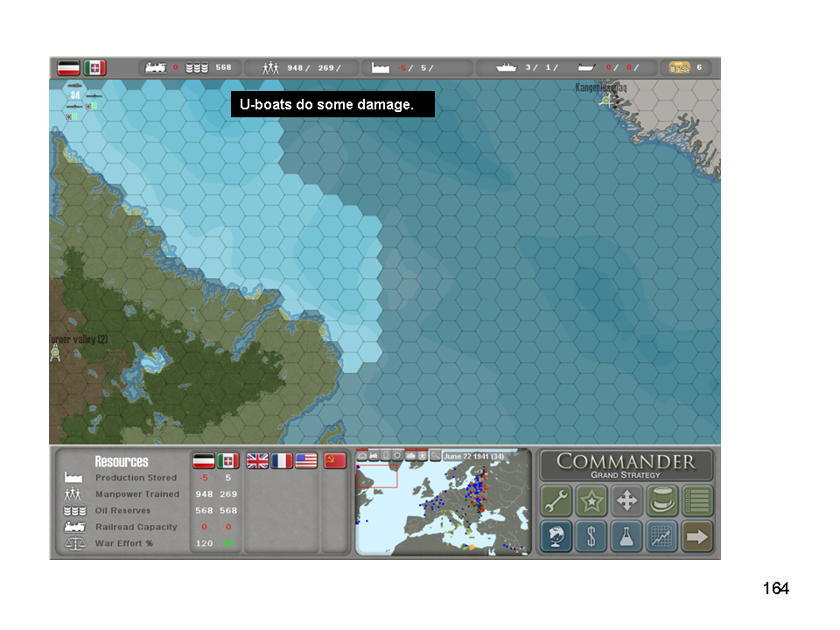Screen dimensions: 840x630
Task: Open the dollar sign purchase button
Action: [x=592, y=536]
